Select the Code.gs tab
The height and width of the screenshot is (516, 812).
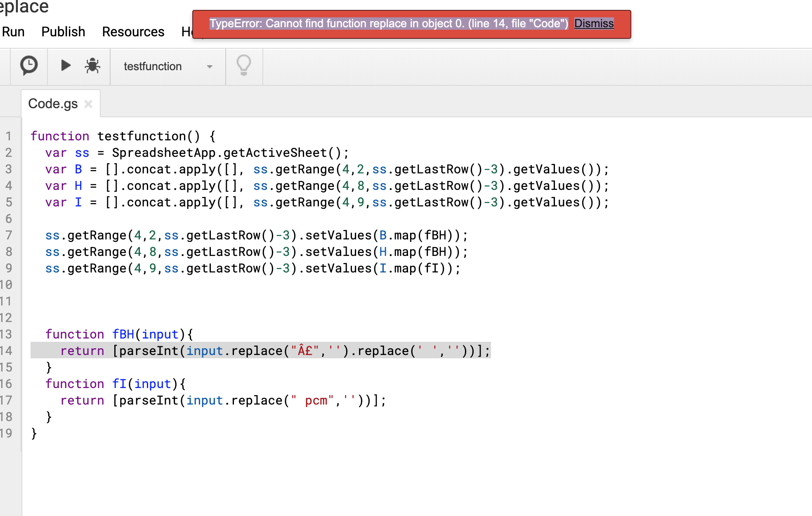pos(52,104)
